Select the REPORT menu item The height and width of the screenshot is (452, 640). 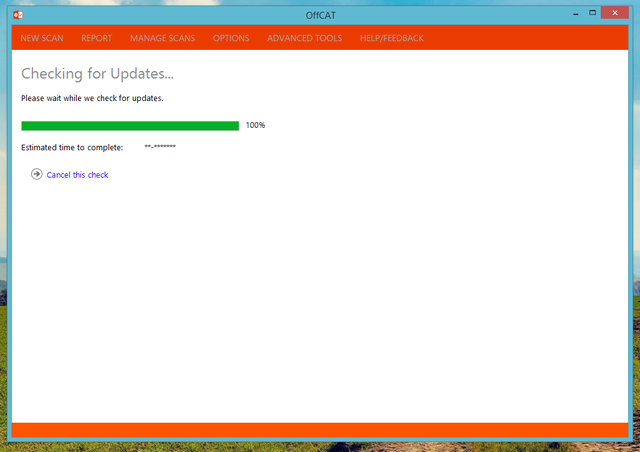pos(97,38)
